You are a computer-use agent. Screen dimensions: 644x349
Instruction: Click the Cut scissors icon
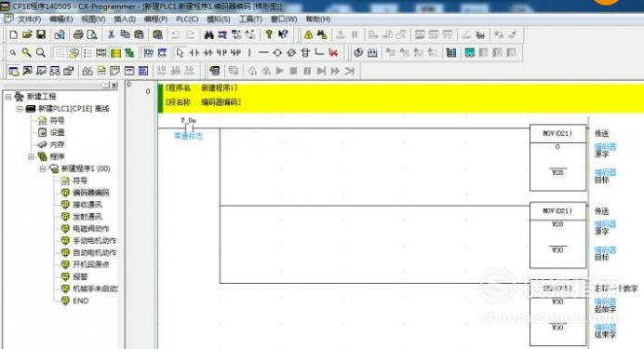point(111,34)
